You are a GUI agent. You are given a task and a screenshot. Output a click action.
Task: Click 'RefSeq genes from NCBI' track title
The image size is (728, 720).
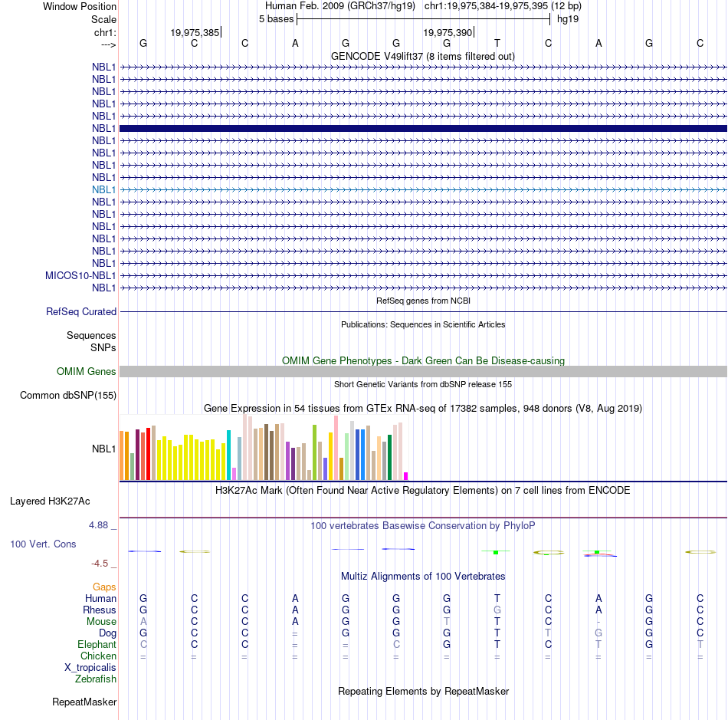(423, 301)
